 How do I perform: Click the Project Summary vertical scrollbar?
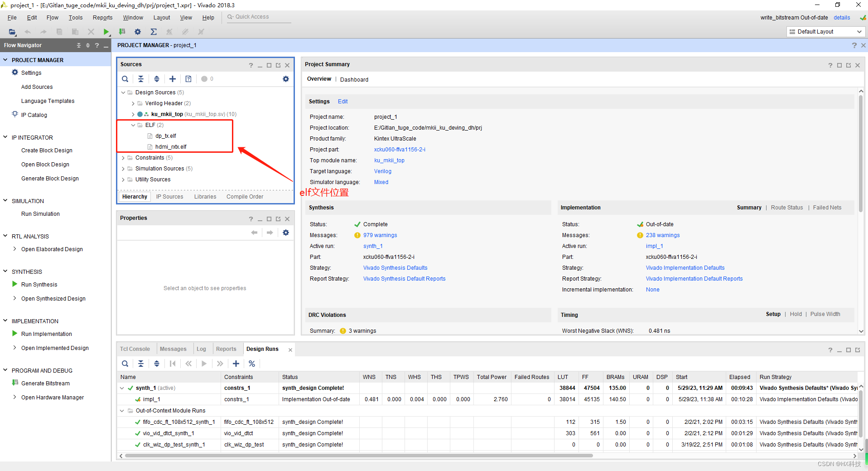(861, 154)
